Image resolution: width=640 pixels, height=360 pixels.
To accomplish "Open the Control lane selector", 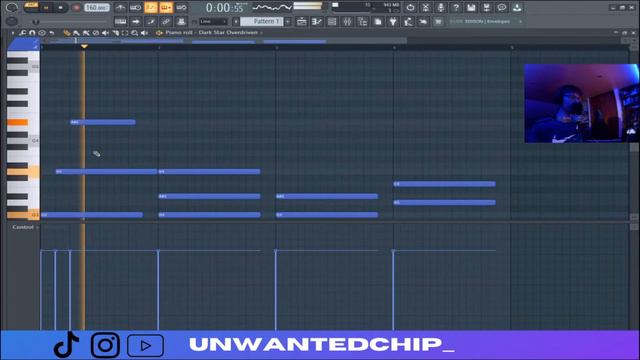I will [25, 227].
